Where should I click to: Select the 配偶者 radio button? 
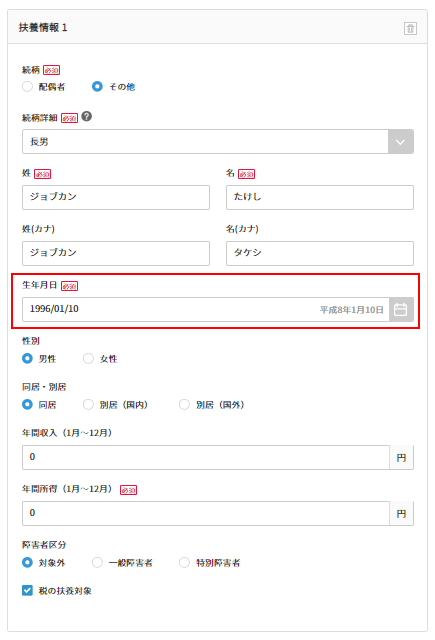pyautogui.click(x=27, y=87)
